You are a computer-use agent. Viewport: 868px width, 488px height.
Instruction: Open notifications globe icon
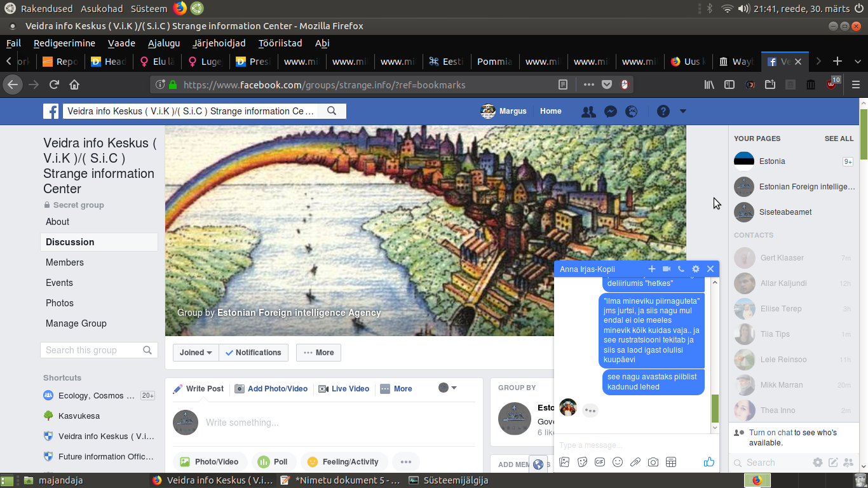(x=631, y=111)
